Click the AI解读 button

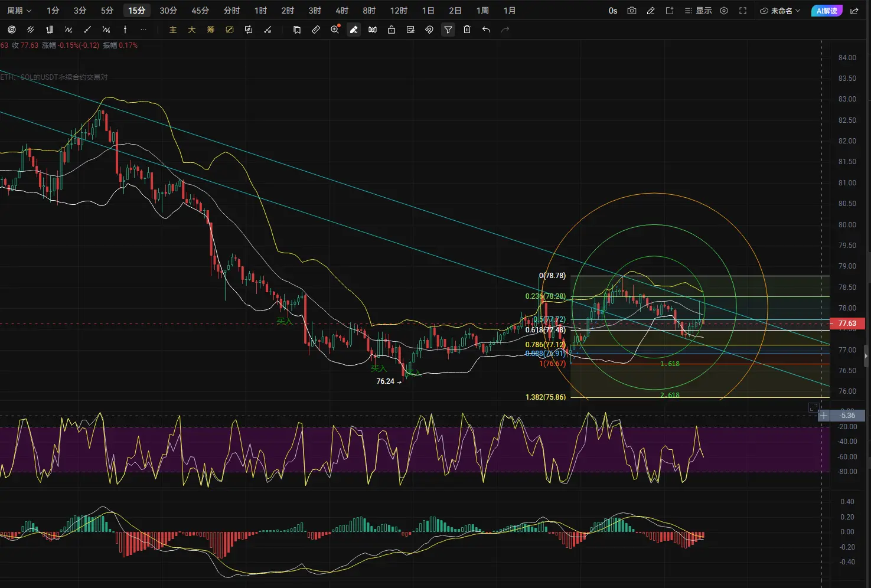coord(827,11)
